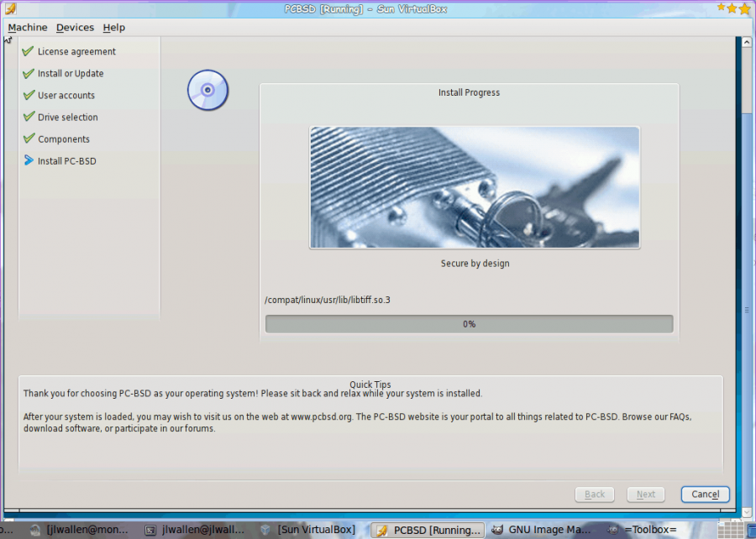Image resolution: width=756 pixels, height=539 pixels.
Task: Click the Back button
Action: point(594,494)
